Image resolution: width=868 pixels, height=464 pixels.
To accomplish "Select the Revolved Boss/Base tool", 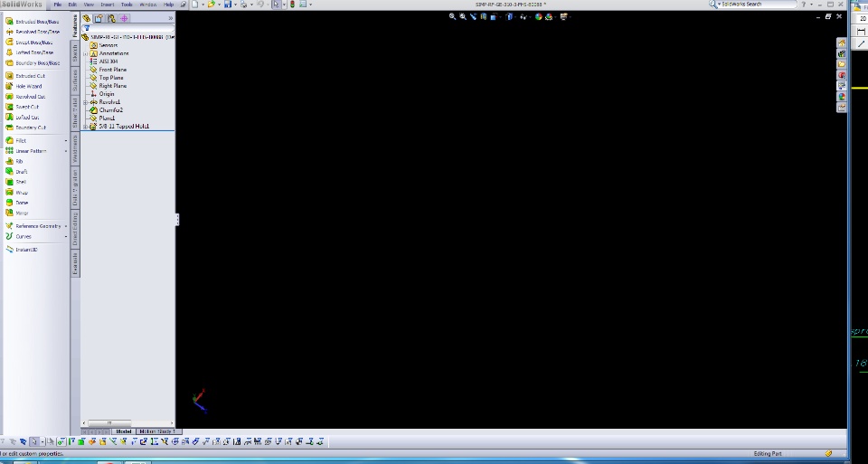I will 33,33.
